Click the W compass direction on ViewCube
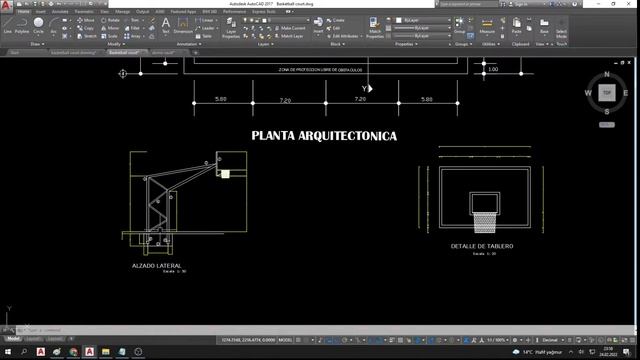The height and width of the screenshot is (360, 640). 588,93
